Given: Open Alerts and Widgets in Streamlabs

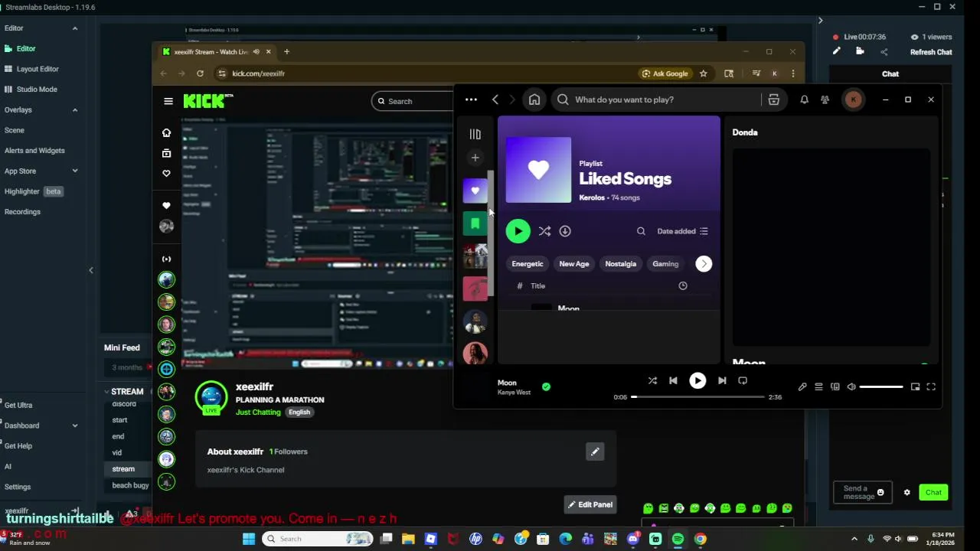Looking at the screenshot, I should click(34, 151).
